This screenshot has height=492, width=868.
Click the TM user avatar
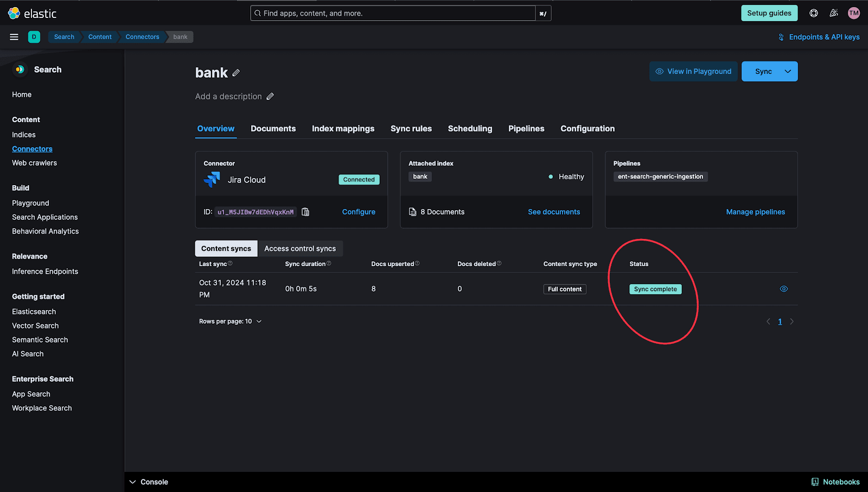coord(853,13)
